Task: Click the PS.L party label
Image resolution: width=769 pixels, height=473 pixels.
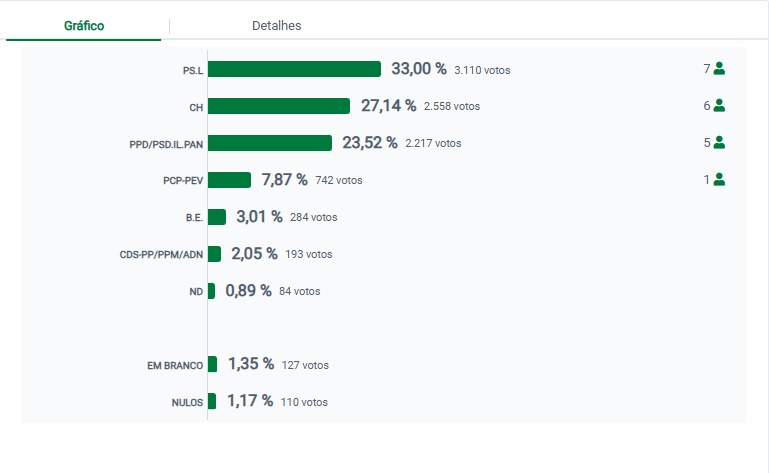Action: pos(192,70)
